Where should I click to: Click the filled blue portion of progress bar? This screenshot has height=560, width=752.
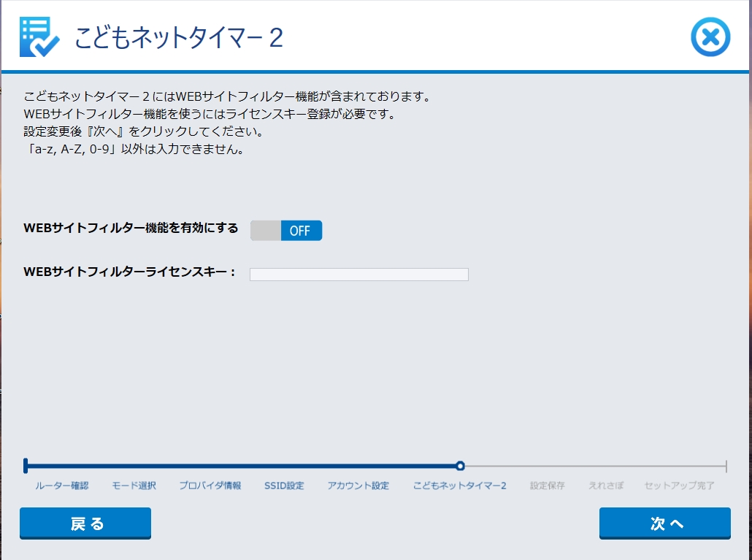(x=241, y=466)
